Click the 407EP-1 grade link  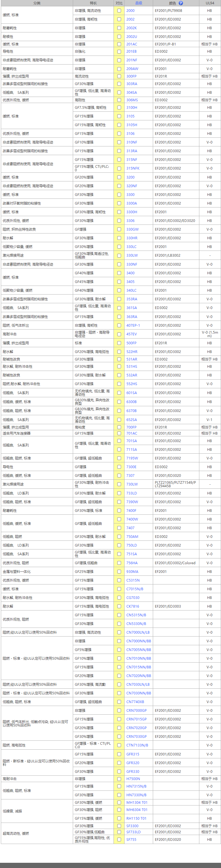tap(133, 325)
